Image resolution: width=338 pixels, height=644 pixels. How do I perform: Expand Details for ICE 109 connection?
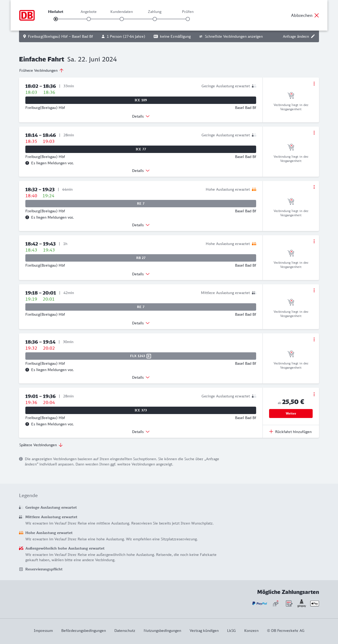coord(141,116)
